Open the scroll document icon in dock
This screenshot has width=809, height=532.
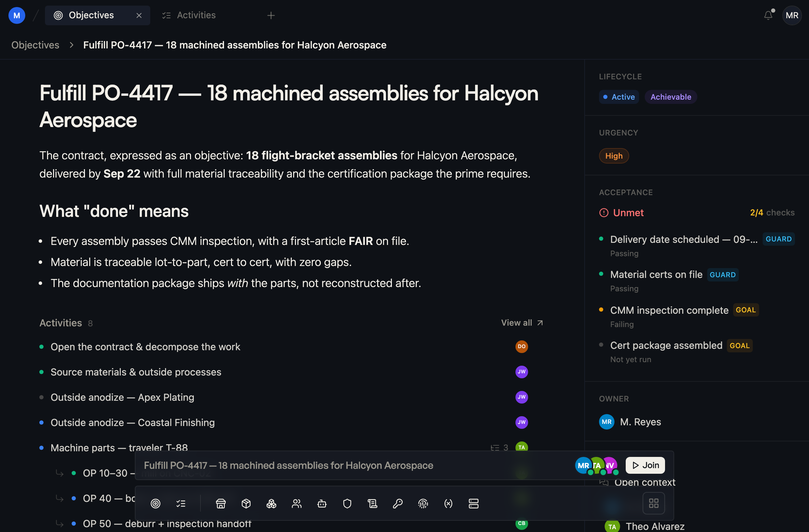tap(373, 504)
